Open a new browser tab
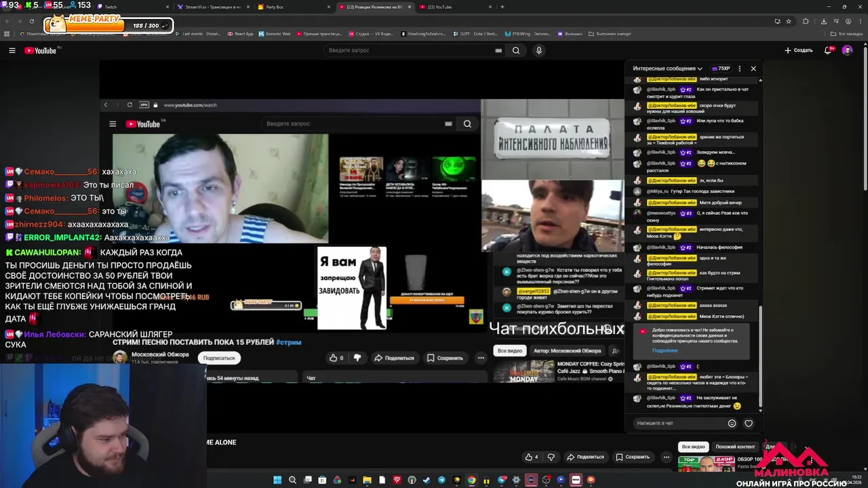This screenshot has width=868, height=488. click(x=502, y=7)
